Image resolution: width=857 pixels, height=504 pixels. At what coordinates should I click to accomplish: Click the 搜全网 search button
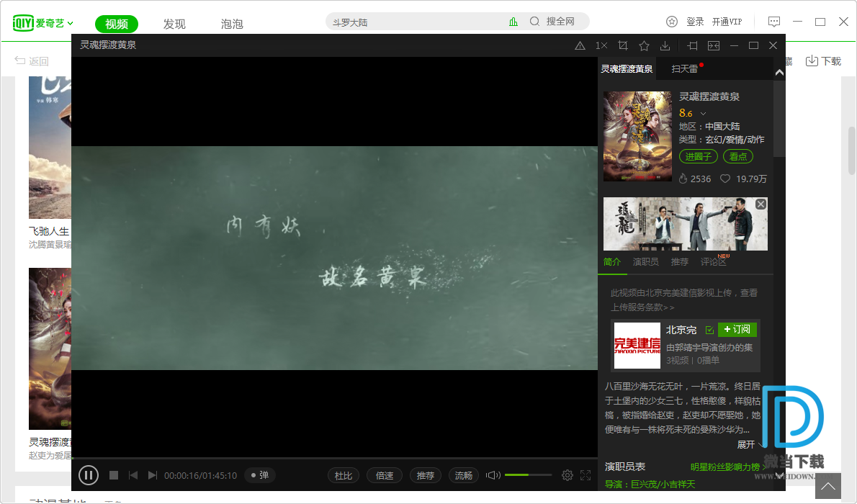click(x=552, y=22)
